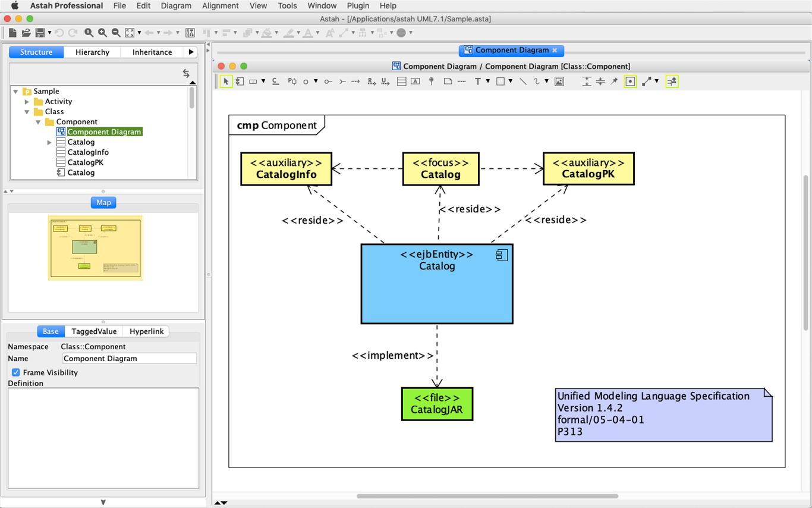Image resolution: width=812 pixels, height=508 pixels.
Task: Expand the Activity folder in tree
Action: pyautogui.click(x=27, y=102)
